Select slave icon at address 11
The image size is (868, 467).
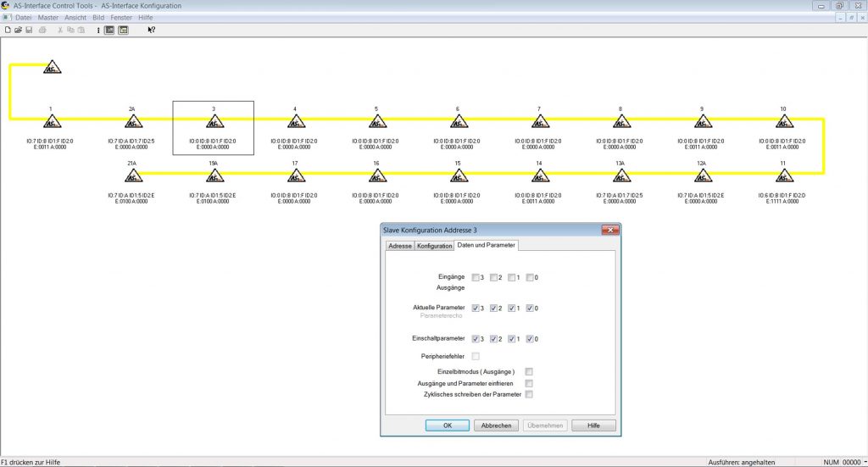point(783,176)
